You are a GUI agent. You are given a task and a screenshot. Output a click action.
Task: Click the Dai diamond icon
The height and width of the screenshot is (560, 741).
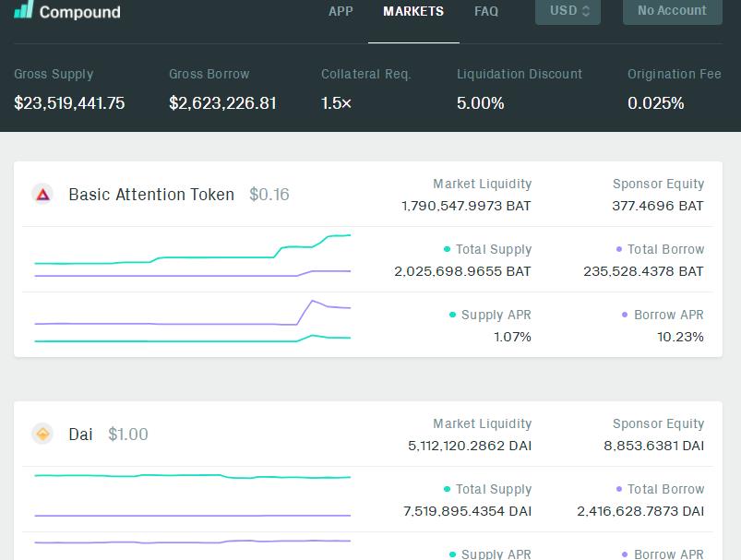click(x=43, y=434)
